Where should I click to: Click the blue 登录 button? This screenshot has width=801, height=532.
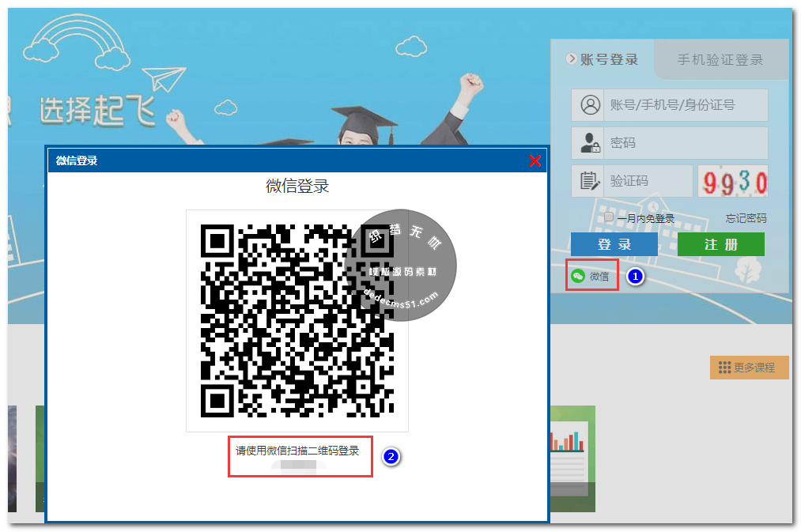click(614, 244)
